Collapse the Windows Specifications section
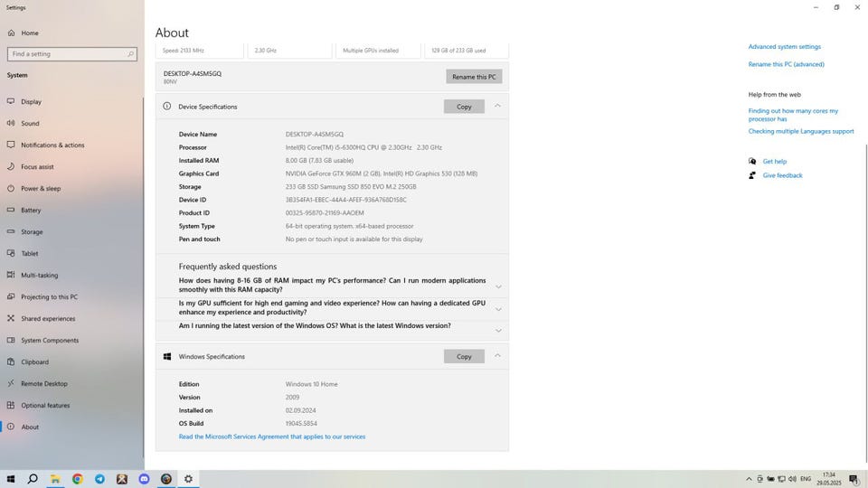 (x=497, y=356)
